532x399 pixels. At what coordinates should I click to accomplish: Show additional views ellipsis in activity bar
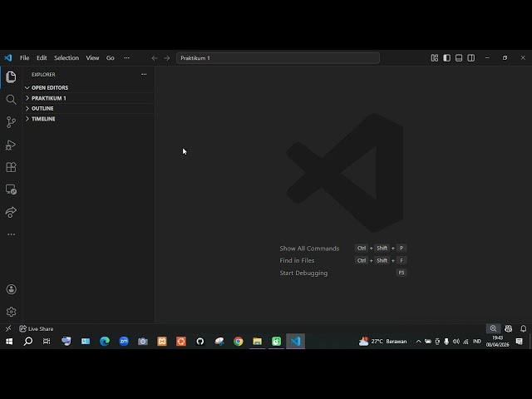[x=11, y=234]
